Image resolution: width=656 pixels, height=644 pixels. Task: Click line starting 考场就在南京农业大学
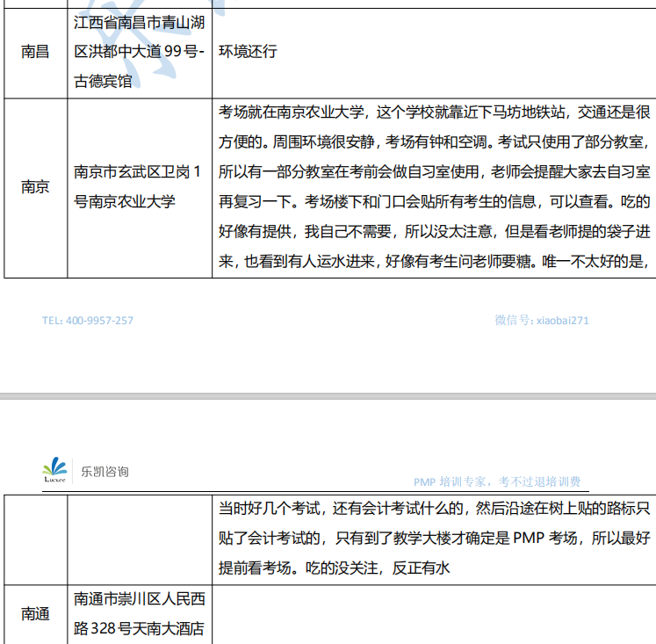coord(435,112)
